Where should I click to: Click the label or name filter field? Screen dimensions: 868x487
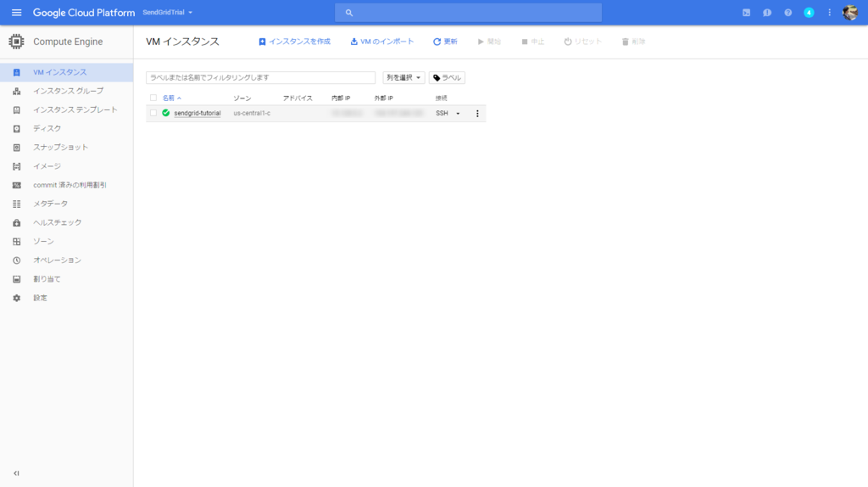[261, 77]
